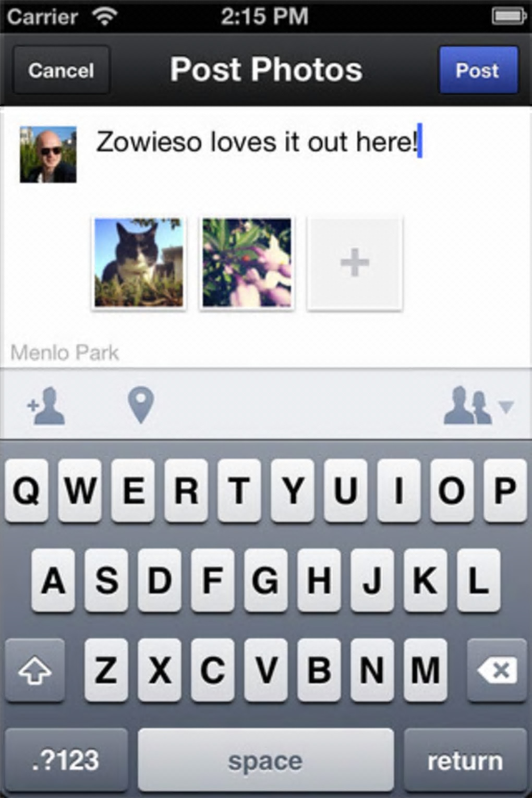Tap the Cancel button
Screen dimensions: 532x798
pyautogui.click(x=62, y=70)
